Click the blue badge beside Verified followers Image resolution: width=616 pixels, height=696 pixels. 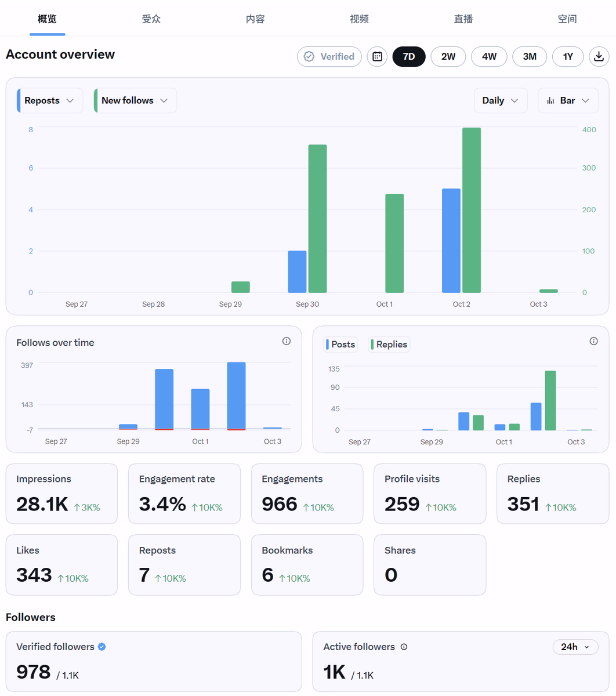coord(102,647)
